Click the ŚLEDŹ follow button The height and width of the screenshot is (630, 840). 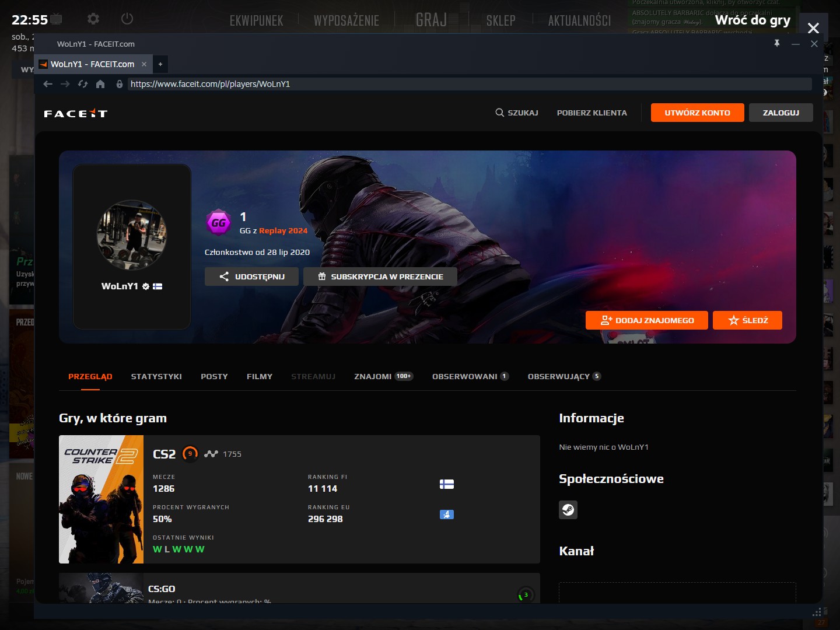(747, 320)
